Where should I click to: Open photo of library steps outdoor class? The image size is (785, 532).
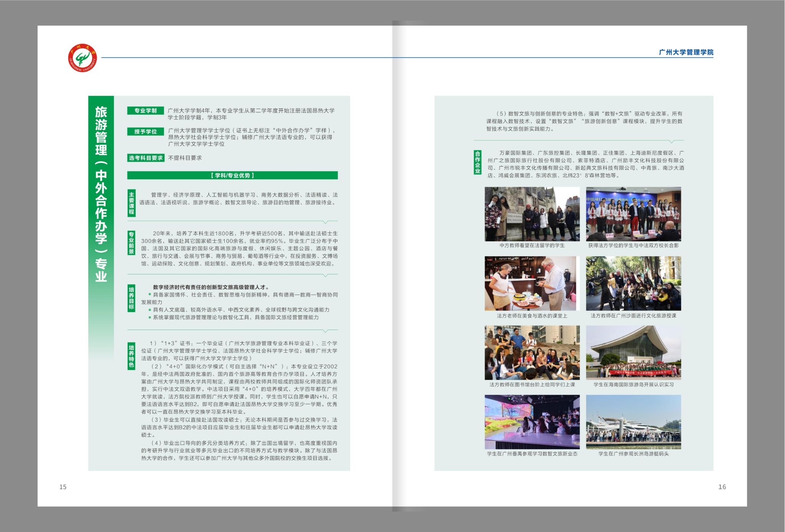click(x=532, y=353)
